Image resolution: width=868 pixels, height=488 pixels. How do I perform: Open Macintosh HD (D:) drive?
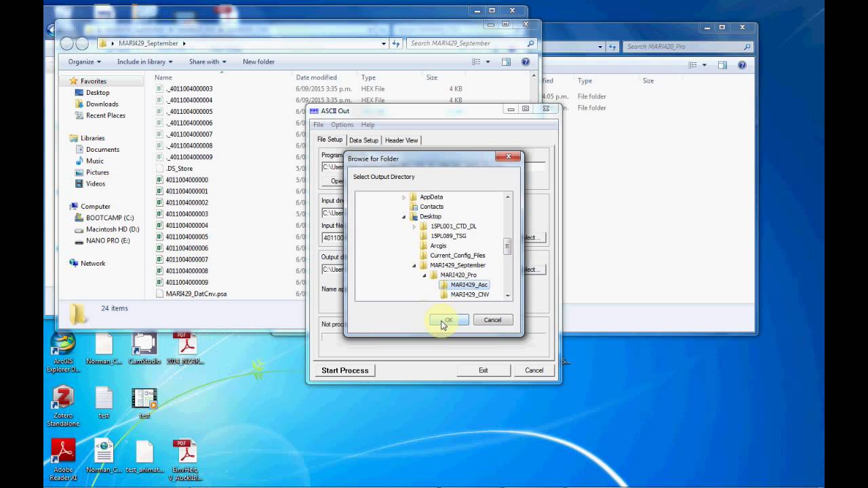tap(112, 229)
